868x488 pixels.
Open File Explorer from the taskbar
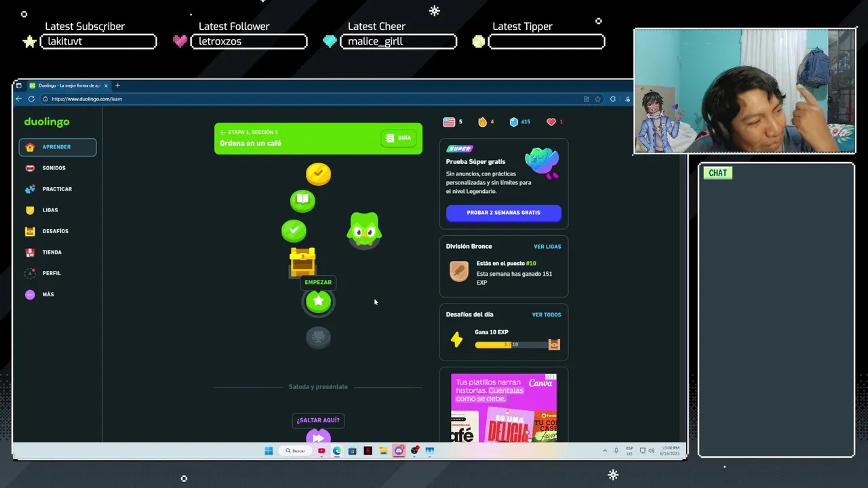coord(383,451)
